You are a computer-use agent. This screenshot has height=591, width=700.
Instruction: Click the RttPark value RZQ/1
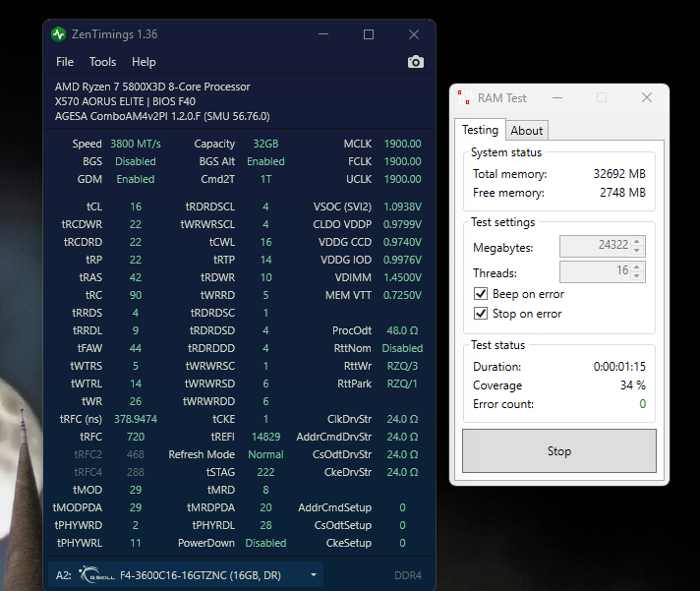click(x=402, y=384)
